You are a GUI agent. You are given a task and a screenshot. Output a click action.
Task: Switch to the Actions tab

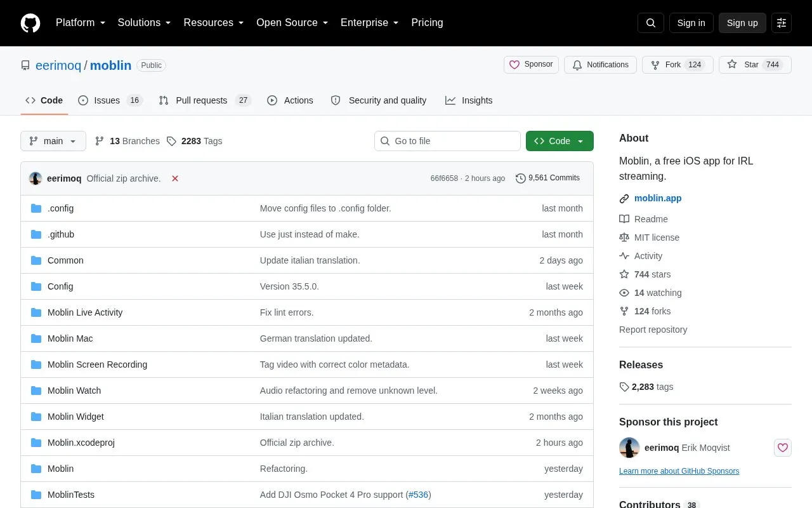coord(290,100)
